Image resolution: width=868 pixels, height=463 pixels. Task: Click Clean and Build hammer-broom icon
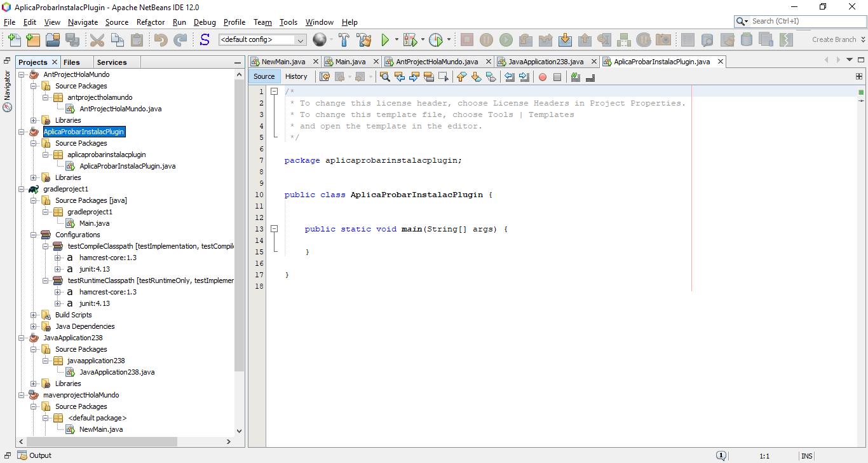pos(364,39)
